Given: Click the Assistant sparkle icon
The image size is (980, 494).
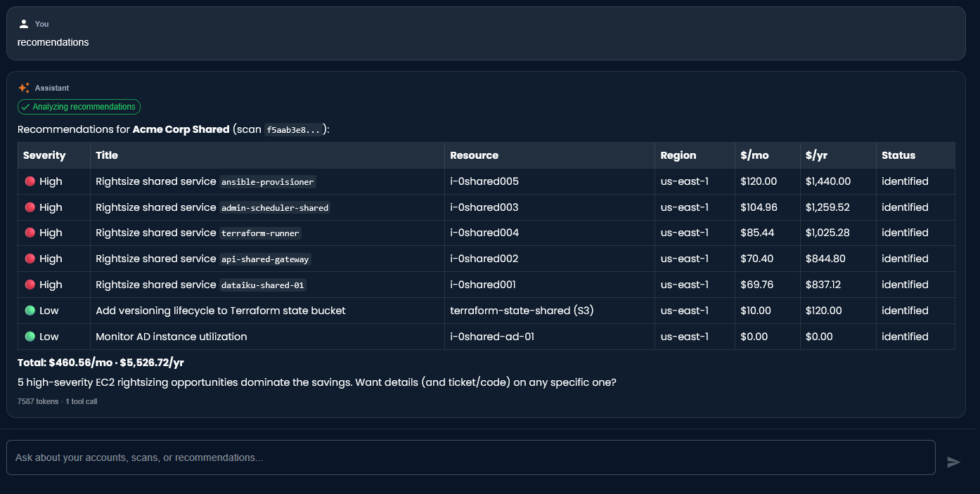Looking at the screenshot, I should pos(24,88).
